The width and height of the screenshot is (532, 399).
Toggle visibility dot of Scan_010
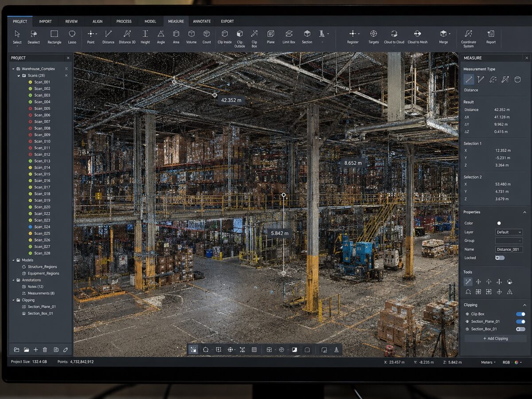(x=30, y=141)
